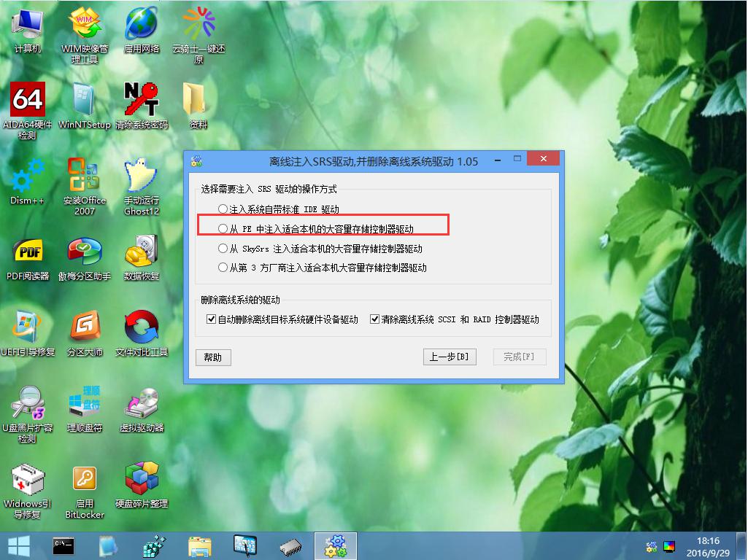Select 注入系统自带标准 IDE 驱动 option

[223, 210]
